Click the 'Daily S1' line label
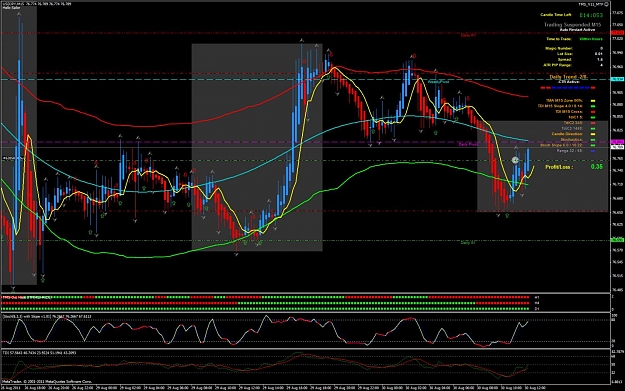 pos(468,242)
